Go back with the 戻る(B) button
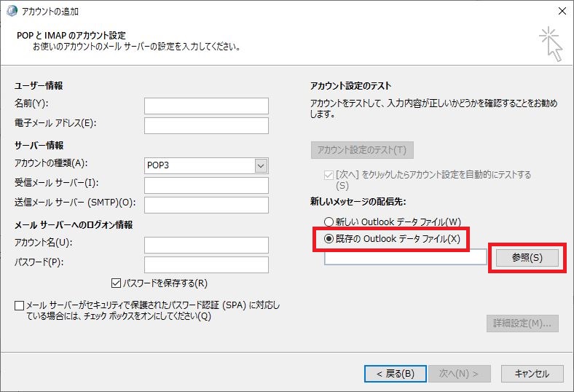 tap(396, 374)
